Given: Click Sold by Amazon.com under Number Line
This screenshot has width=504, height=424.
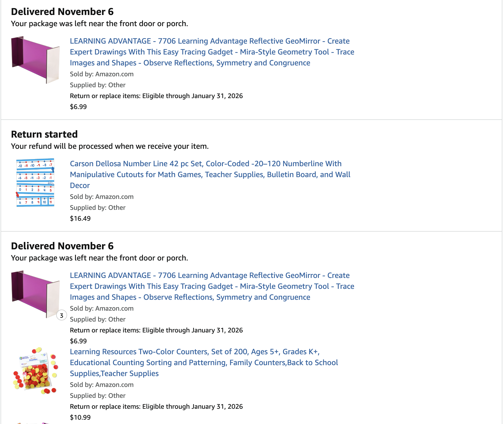Looking at the screenshot, I should (x=102, y=197).
